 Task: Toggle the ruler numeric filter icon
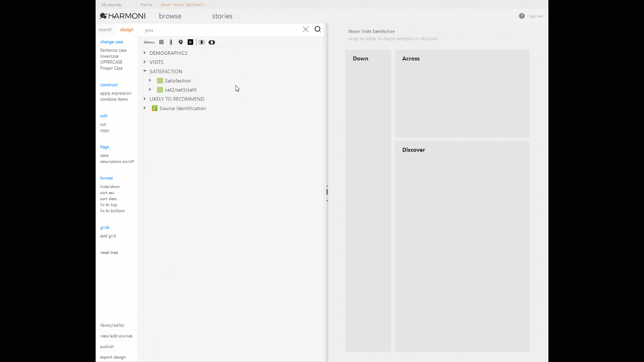[x=171, y=42]
